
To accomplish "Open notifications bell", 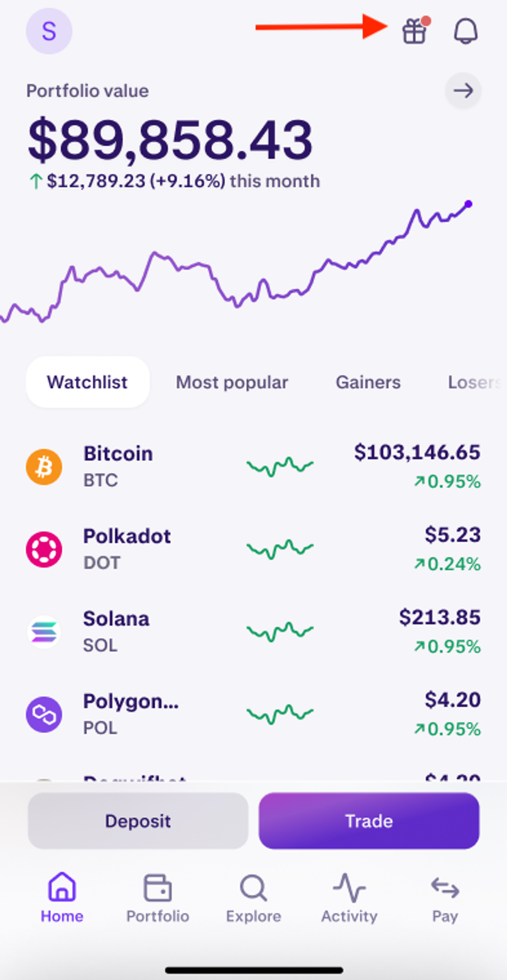I will pyautogui.click(x=465, y=31).
